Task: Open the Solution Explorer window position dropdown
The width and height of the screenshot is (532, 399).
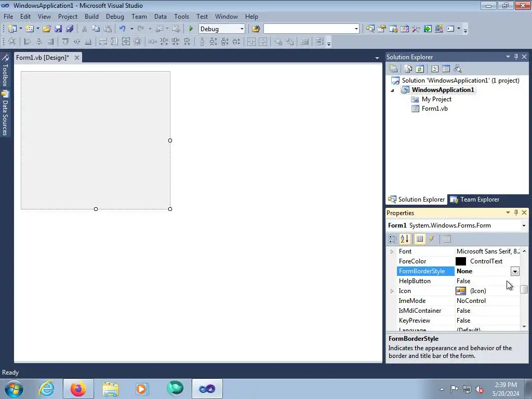Action: point(508,57)
